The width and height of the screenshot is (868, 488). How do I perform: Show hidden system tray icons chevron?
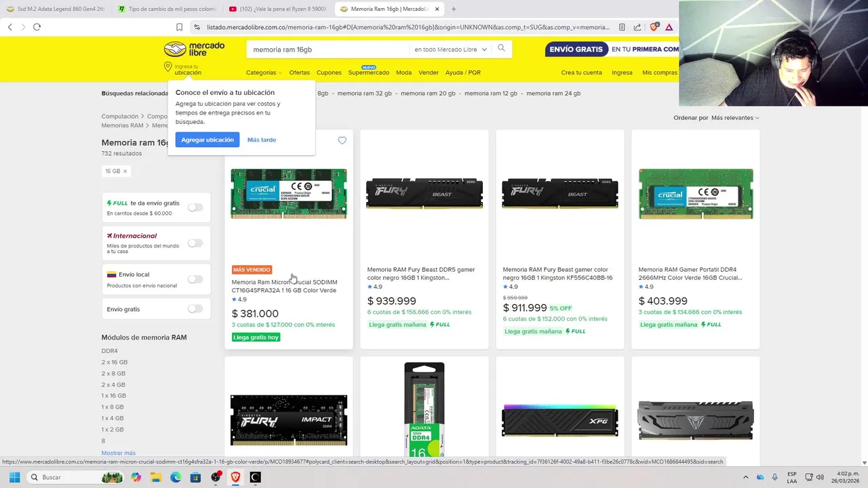(x=746, y=477)
